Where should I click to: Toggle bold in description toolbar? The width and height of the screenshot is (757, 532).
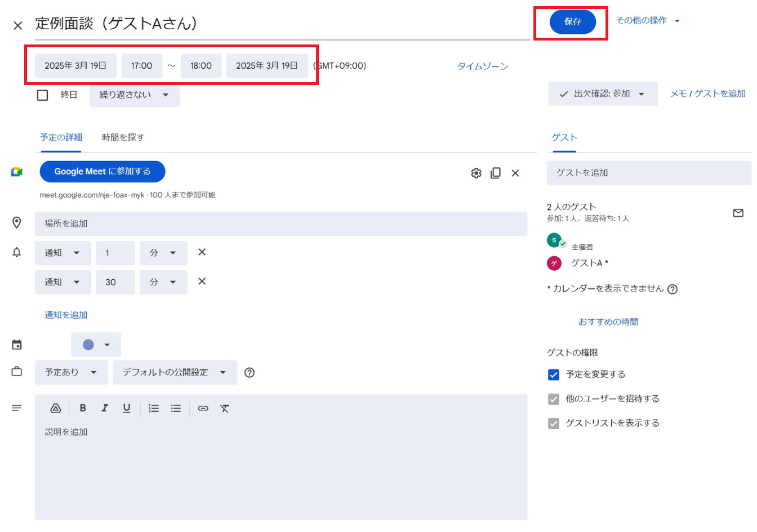(83, 409)
